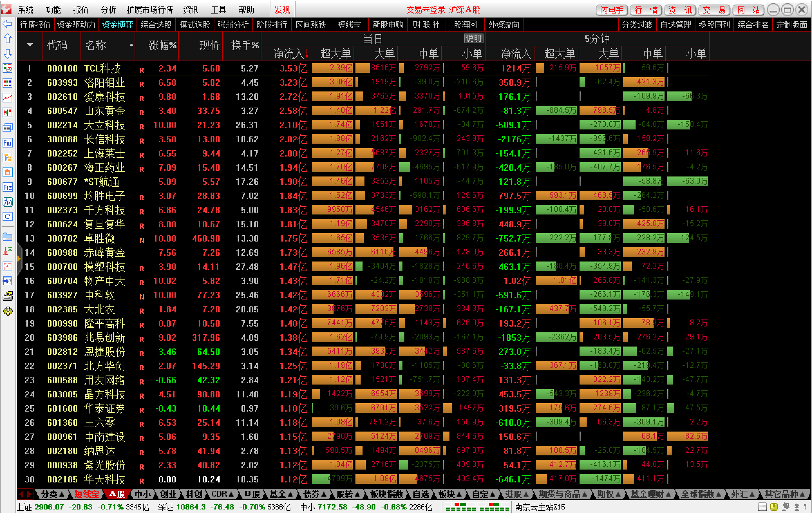The image size is (812, 514).
Task: Open 综合排名 in the top right toolbar
Action: [753, 24]
